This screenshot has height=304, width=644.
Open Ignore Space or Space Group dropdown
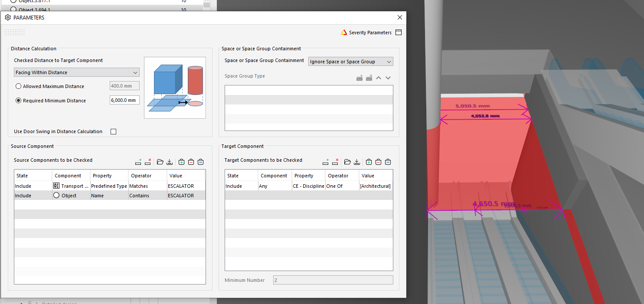(351, 62)
